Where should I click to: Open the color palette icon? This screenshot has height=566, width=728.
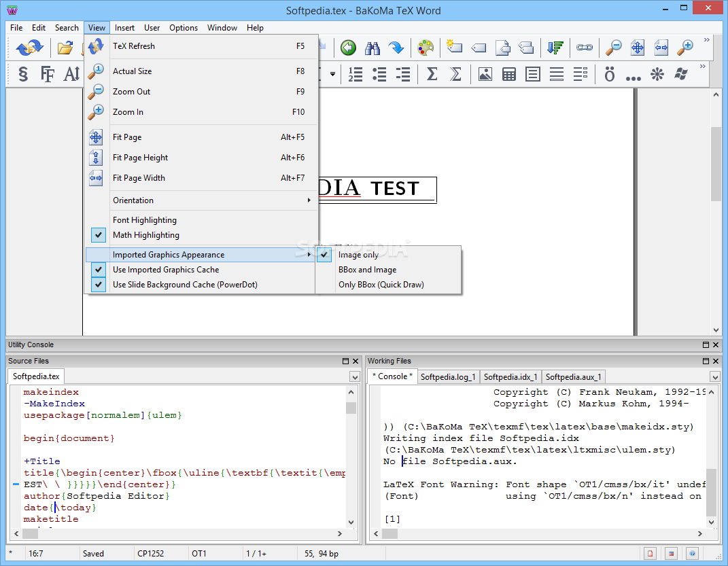(x=426, y=48)
